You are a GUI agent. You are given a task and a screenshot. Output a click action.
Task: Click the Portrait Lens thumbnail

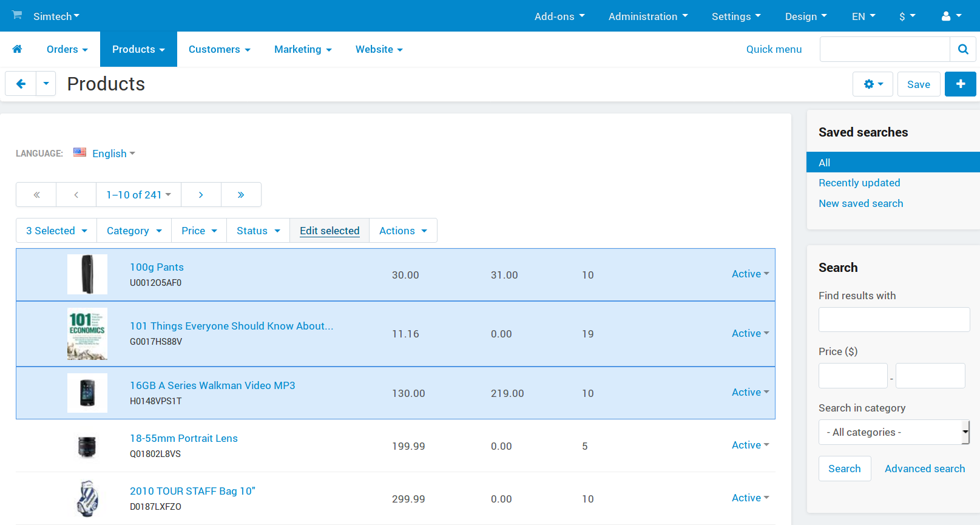[87, 446]
